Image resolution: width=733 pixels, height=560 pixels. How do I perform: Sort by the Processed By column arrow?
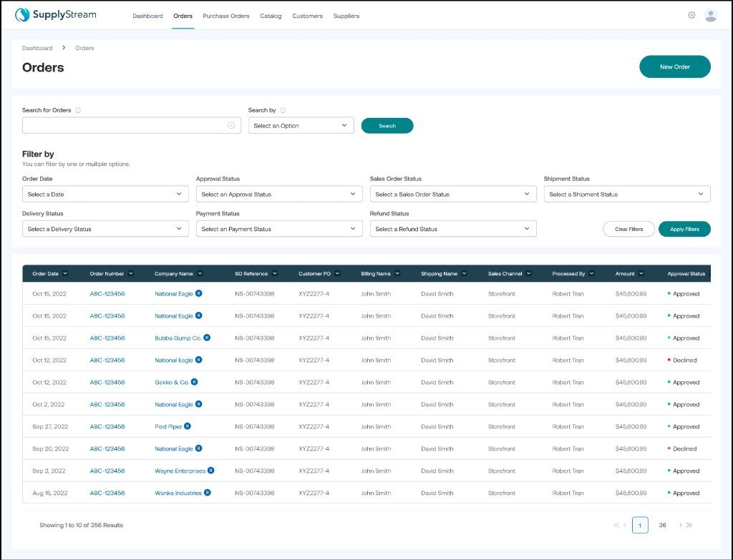pos(592,273)
